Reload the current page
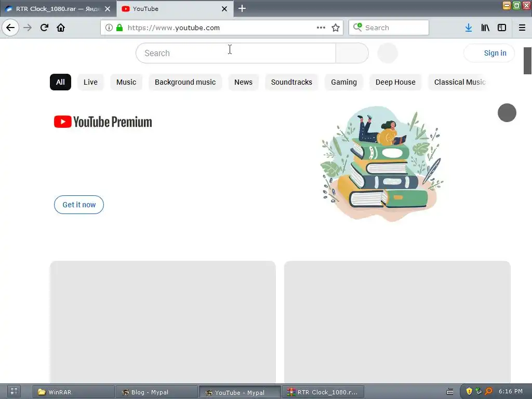The width and height of the screenshot is (532, 399). click(44, 28)
